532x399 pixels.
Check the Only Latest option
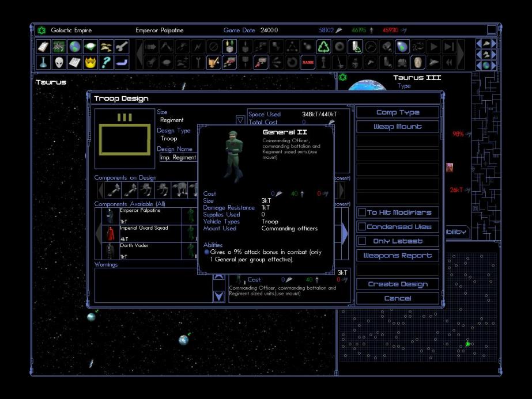pos(362,241)
